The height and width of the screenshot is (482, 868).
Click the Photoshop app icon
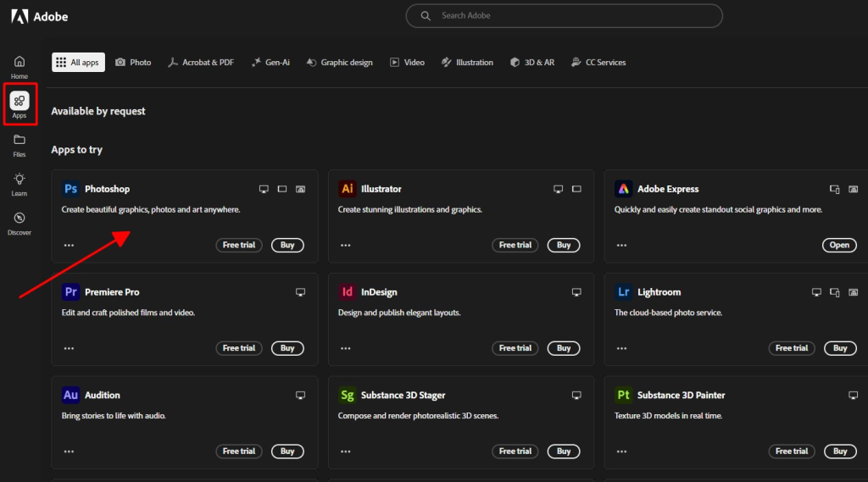click(x=70, y=189)
